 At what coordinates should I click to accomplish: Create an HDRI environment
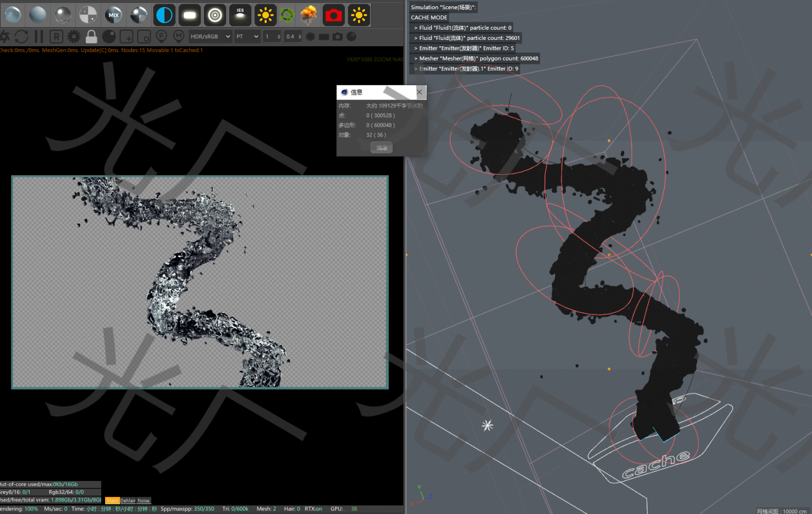coord(164,14)
